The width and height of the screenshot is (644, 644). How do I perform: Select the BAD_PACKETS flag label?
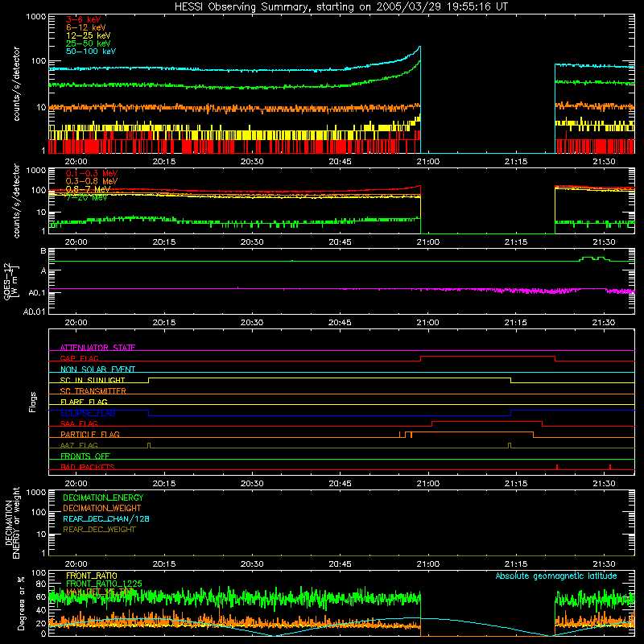coord(88,467)
